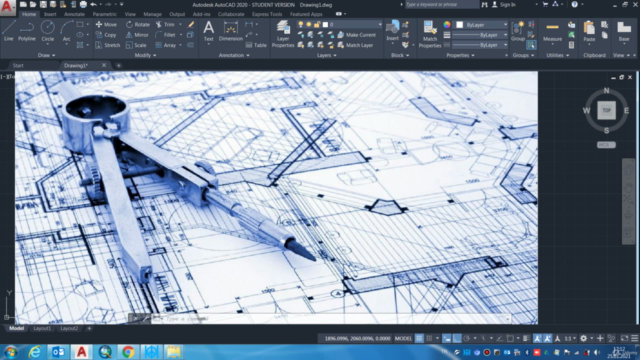Image resolution: width=640 pixels, height=360 pixels.
Task: Open Google Chrome from taskbar
Action: pyautogui.click(x=128, y=352)
